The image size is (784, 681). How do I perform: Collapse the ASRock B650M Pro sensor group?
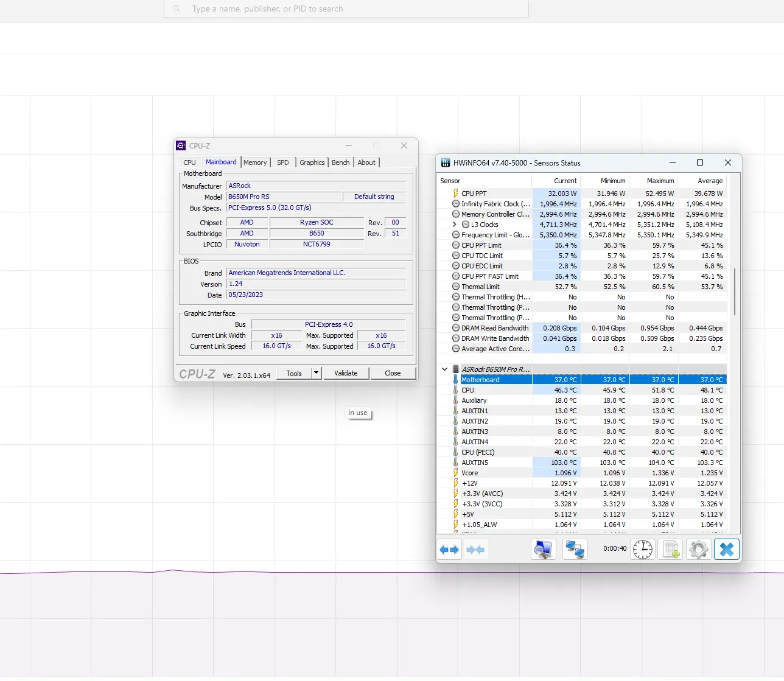coord(445,369)
